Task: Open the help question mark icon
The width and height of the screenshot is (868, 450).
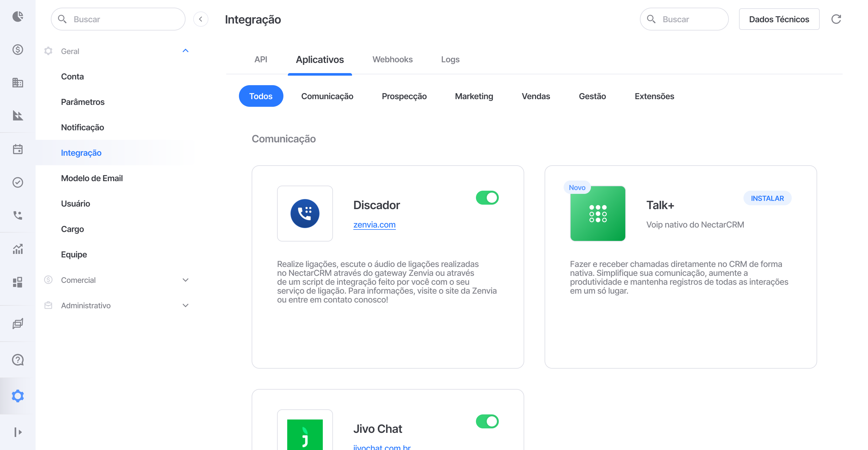Action: (x=17, y=360)
